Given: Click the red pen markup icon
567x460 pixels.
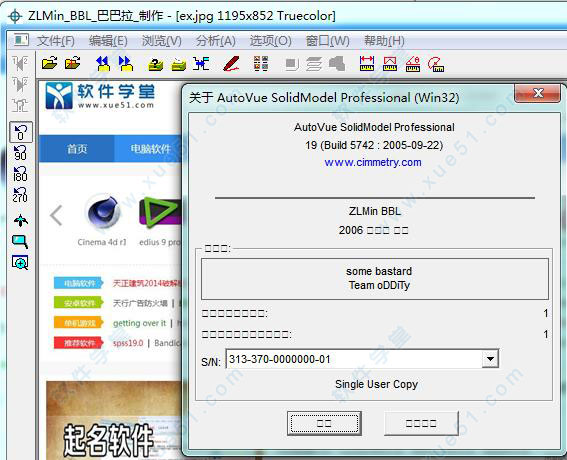Looking at the screenshot, I should tap(231, 64).
